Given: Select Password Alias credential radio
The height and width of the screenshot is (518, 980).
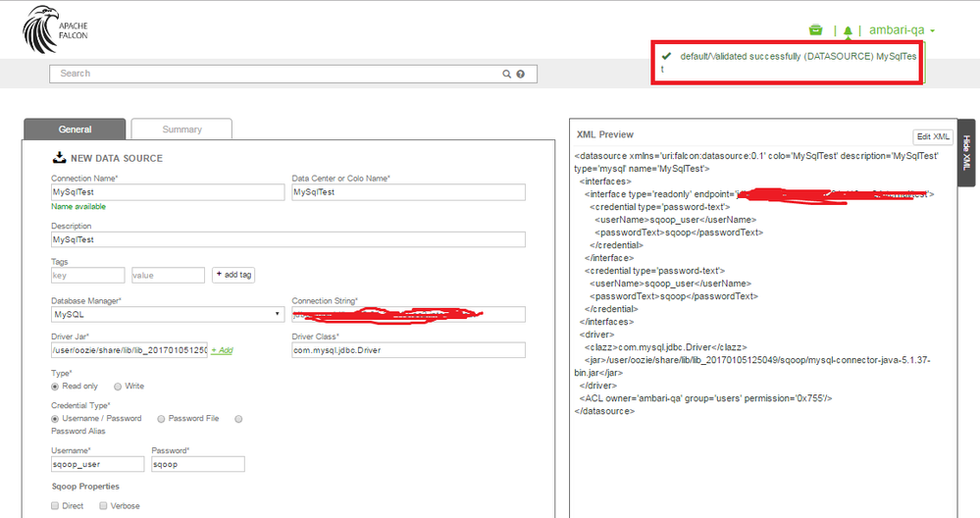Looking at the screenshot, I should (238, 419).
